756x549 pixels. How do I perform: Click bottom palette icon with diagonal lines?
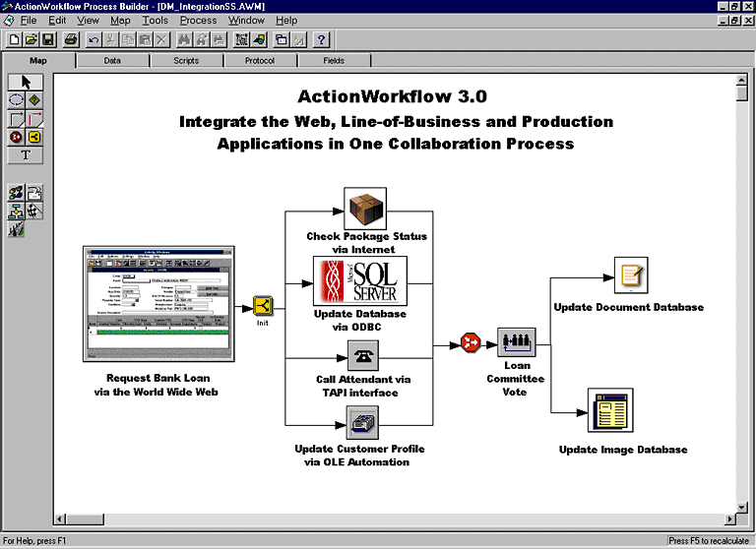click(17, 229)
